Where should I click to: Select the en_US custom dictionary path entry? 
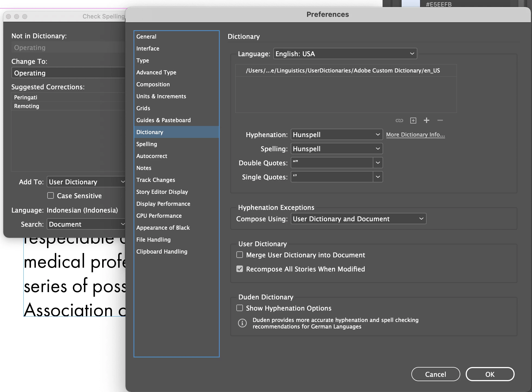(x=343, y=71)
